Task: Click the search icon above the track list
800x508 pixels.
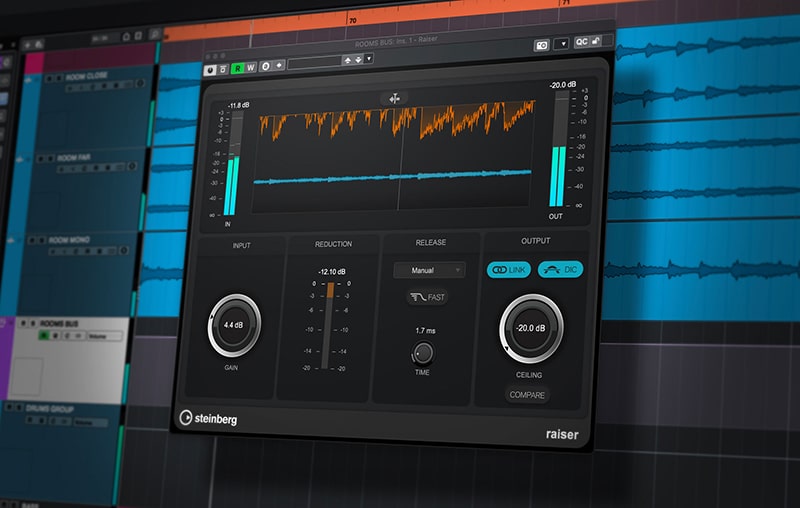Action: [x=154, y=34]
